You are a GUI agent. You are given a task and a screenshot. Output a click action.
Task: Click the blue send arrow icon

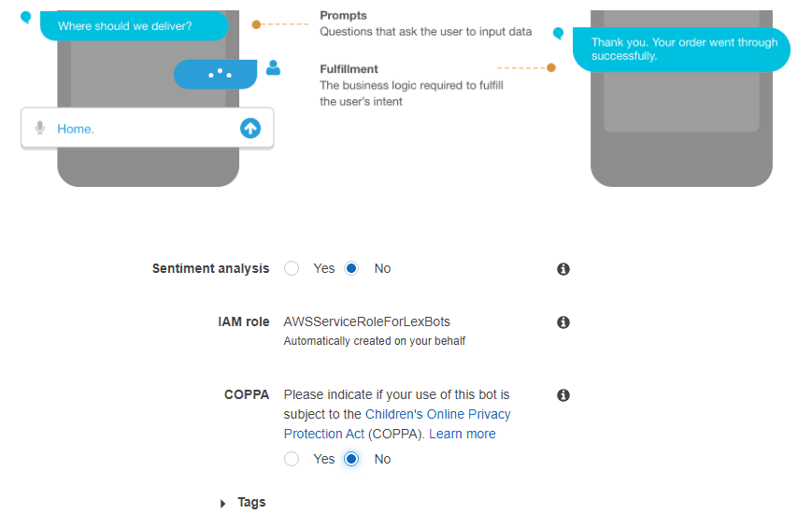[250, 129]
